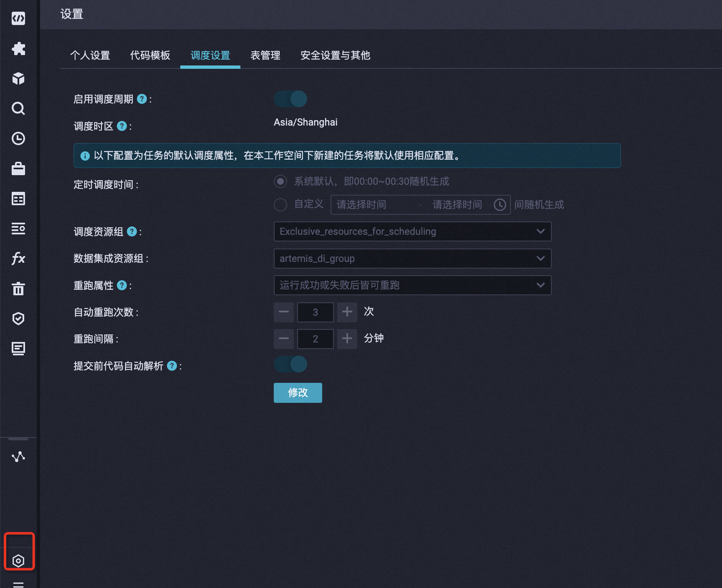Open the 安全设置与其他 tab
722x588 pixels.
click(x=336, y=55)
